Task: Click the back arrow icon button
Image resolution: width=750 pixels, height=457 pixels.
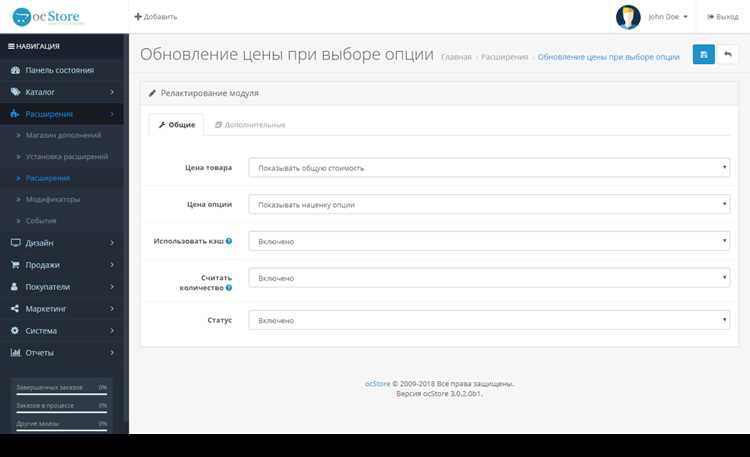Action: 728,55
